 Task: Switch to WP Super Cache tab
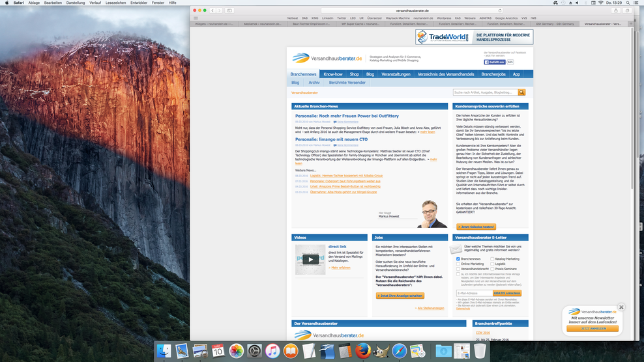pyautogui.click(x=360, y=24)
